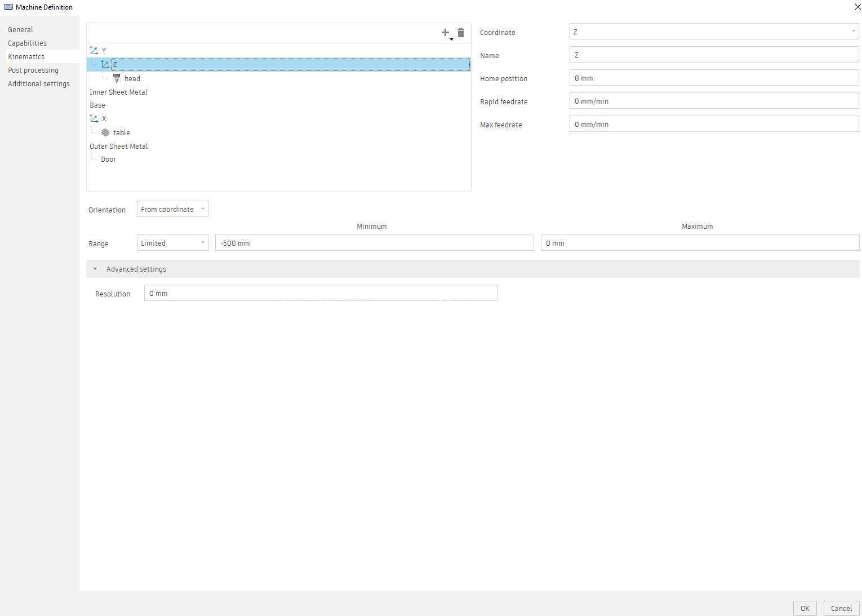Image resolution: width=862 pixels, height=616 pixels.
Task: Click the head tool icon
Action: pyautogui.click(x=117, y=78)
